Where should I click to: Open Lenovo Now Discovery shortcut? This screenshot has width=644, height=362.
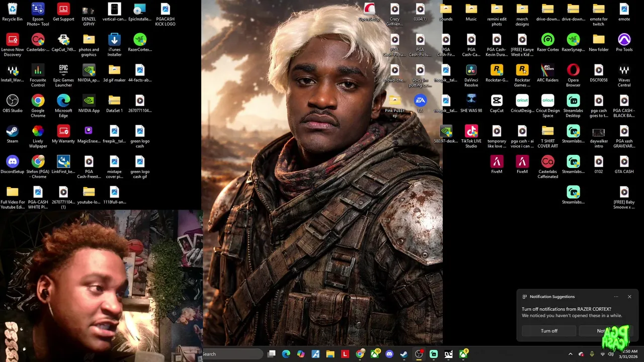13,45
